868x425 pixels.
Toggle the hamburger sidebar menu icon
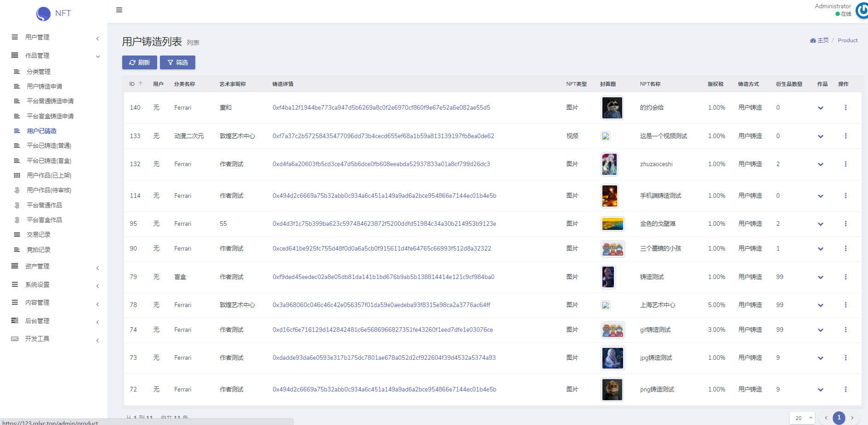[x=119, y=10]
